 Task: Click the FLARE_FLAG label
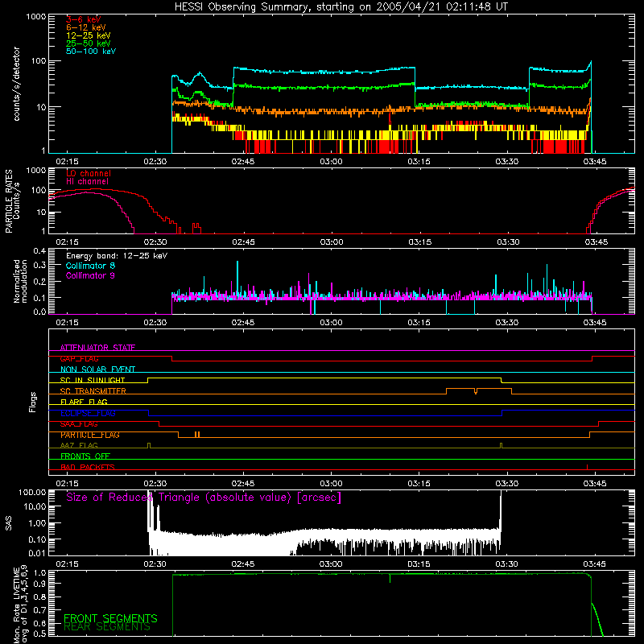point(84,402)
